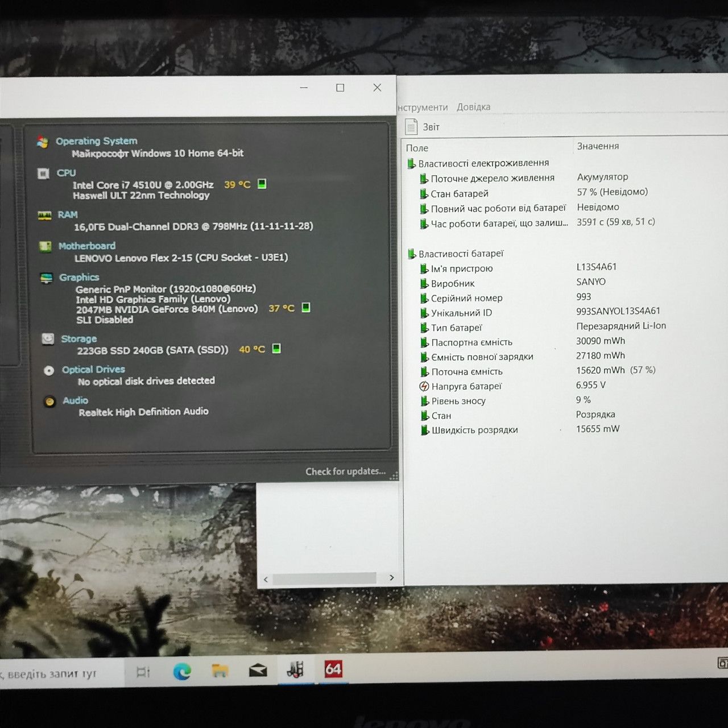Open the Graphics section link in Speccy
728x728 pixels.
coord(79,277)
